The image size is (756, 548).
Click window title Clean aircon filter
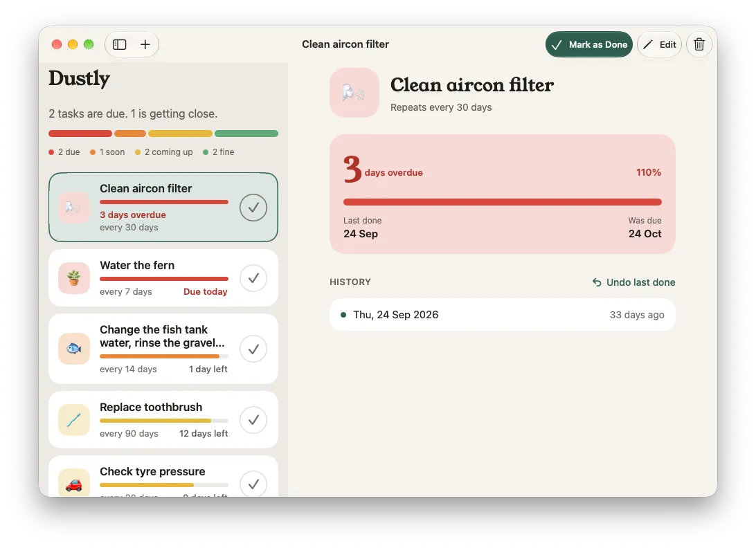point(345,44)
